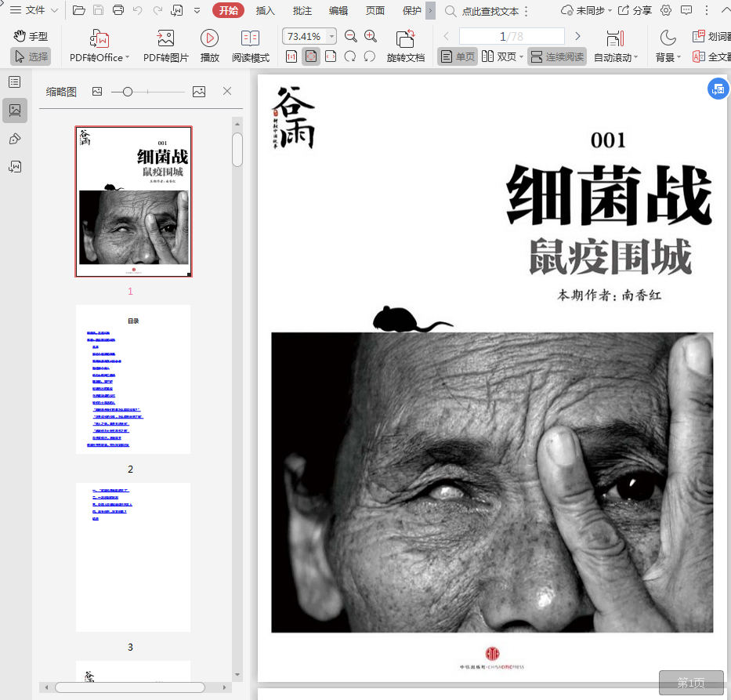Click the zoom in magnifier icon

(x=371, y=36)
